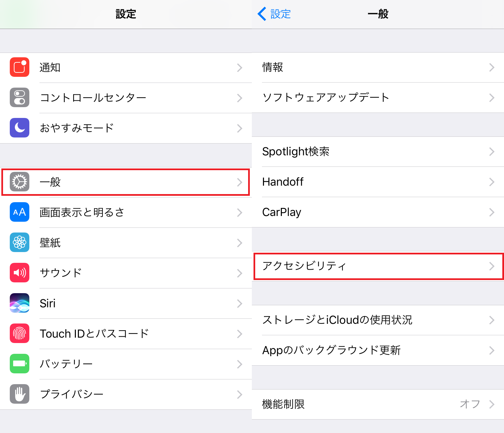Image resolution: width=504 pixels, height=433 pixels.
Task: Tap the chevron on the CarPlay row
Action: pyautogui.click(x=492, y=212)
